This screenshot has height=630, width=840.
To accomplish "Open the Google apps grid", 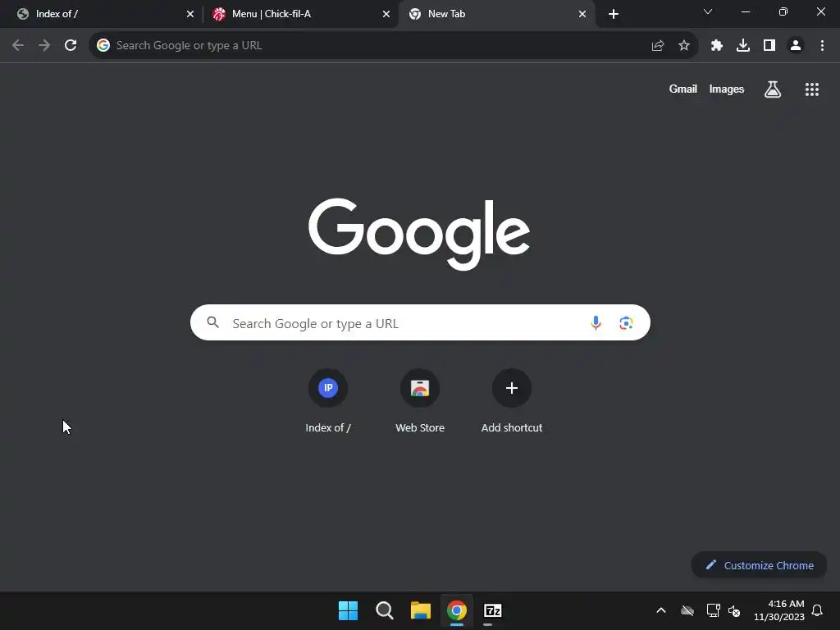I will click(x=812, y=89).
